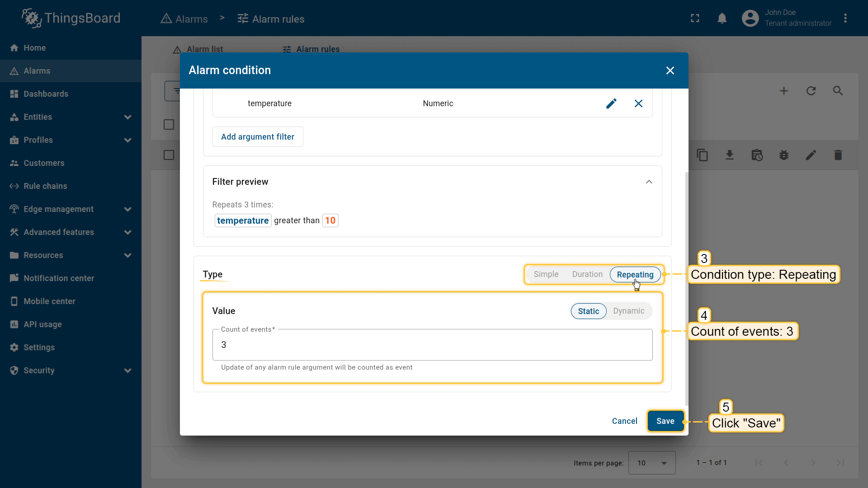Toggle fullscreen mode icon
This screenshot has height=488, width=868.
pos(695,19)
